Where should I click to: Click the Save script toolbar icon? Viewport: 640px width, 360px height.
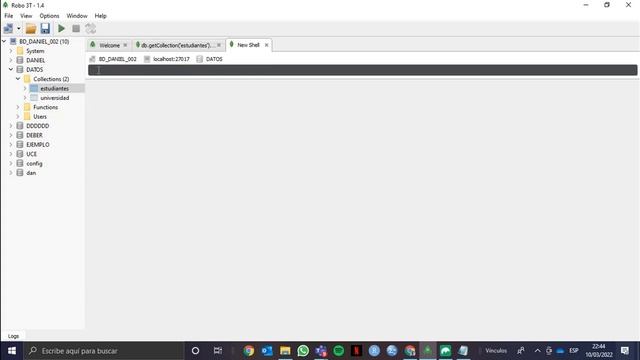[45, 29]
